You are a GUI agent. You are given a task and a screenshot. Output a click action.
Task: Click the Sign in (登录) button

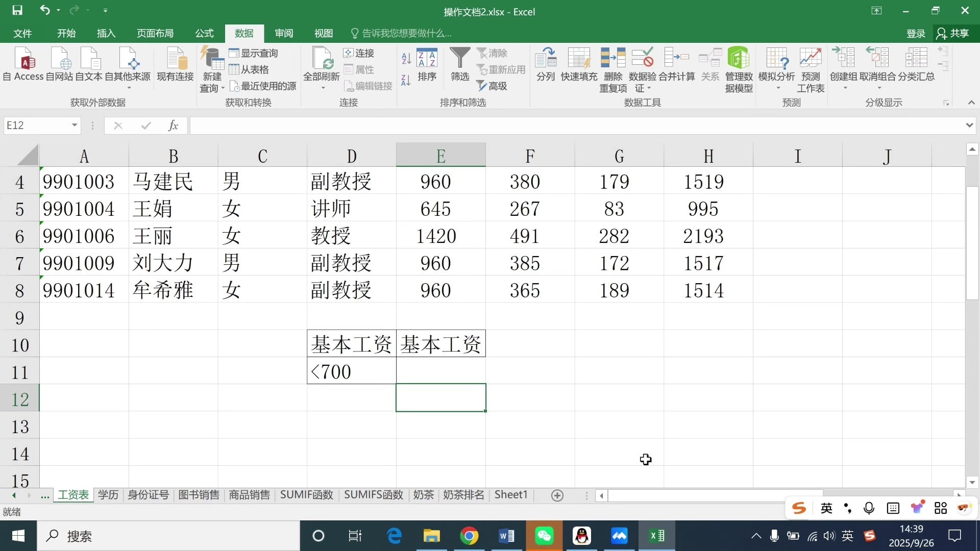[916, 34]
